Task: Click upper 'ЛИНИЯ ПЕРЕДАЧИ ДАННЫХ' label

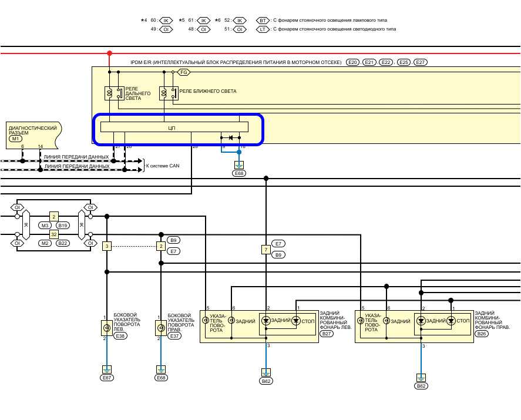Action: [x=76, y=156]
